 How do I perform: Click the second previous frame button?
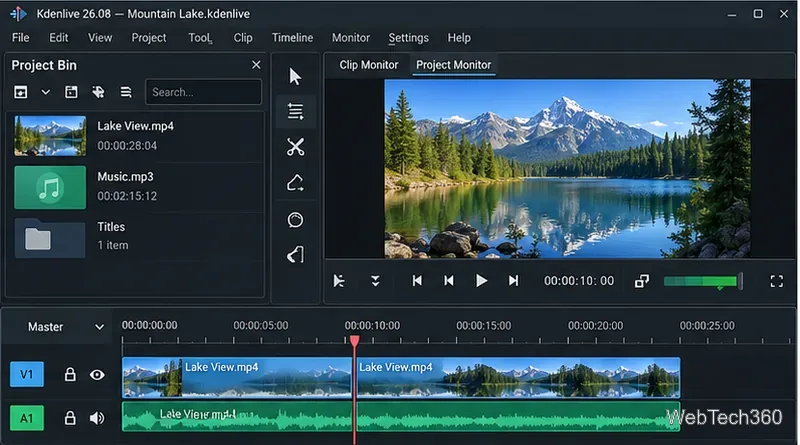448,281
